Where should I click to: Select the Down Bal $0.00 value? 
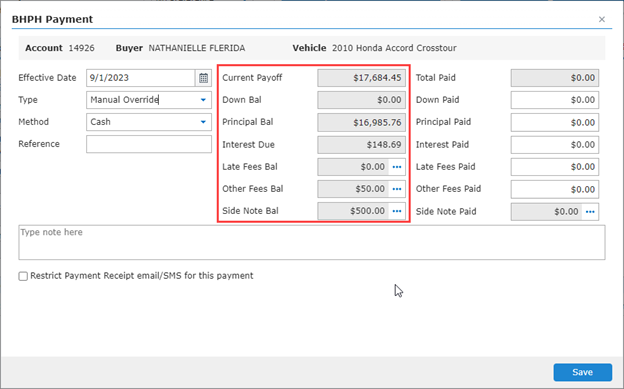point(361,100)
